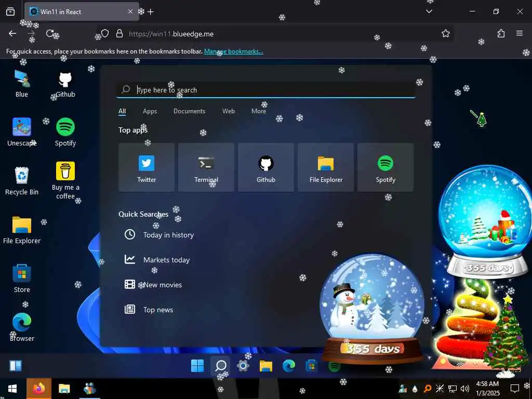
Task: Open the 4:58 AM clock and date
Action: (x=487, y=389)
